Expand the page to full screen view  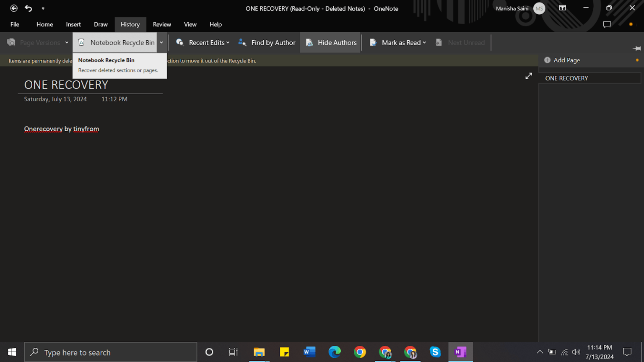coord(528,76)
